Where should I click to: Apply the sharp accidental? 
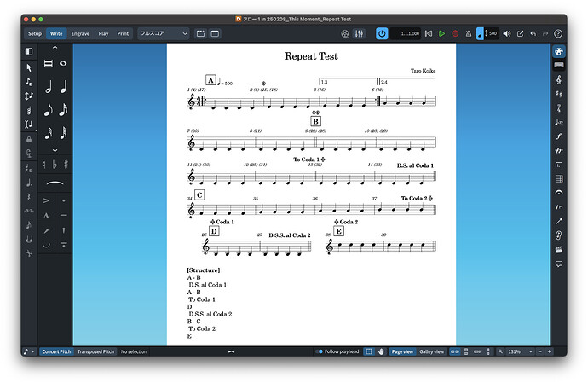pos(66,164)
